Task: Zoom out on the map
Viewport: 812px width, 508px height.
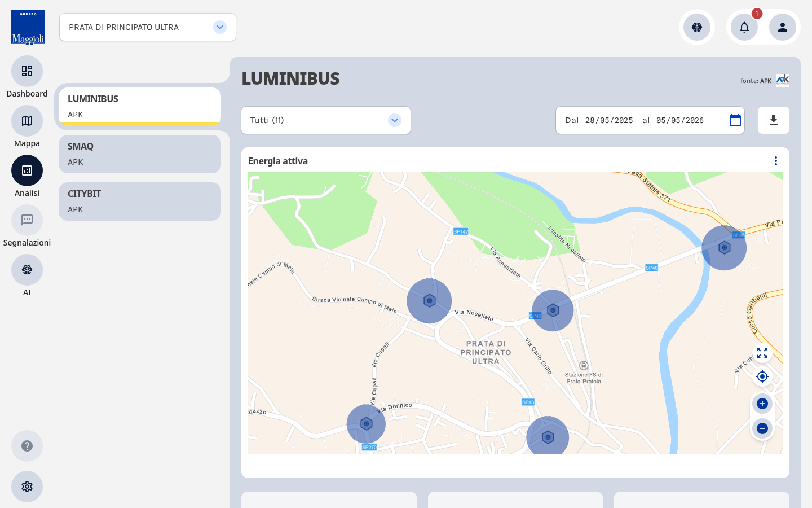Action: point(762,428)
